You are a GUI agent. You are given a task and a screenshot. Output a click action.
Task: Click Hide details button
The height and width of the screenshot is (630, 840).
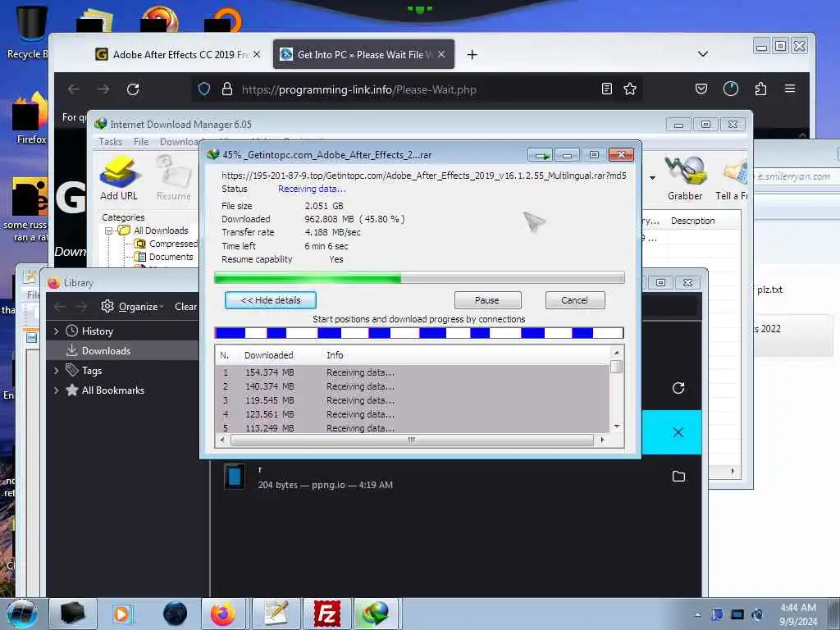(x=271, y=300)
